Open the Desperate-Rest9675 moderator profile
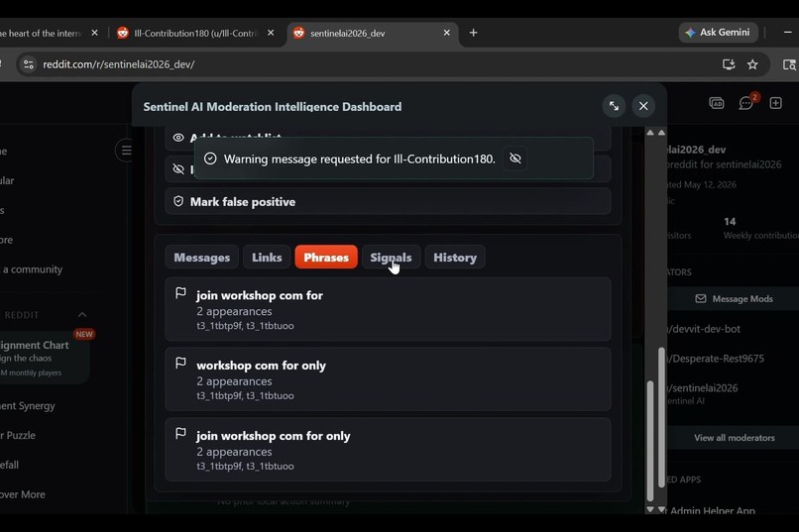This screenshot has width=799, height=532. click(x=717, y=359)
